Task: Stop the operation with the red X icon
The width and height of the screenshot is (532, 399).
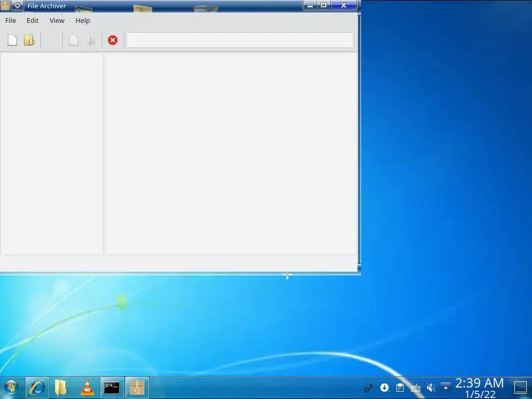Action: 113,40
